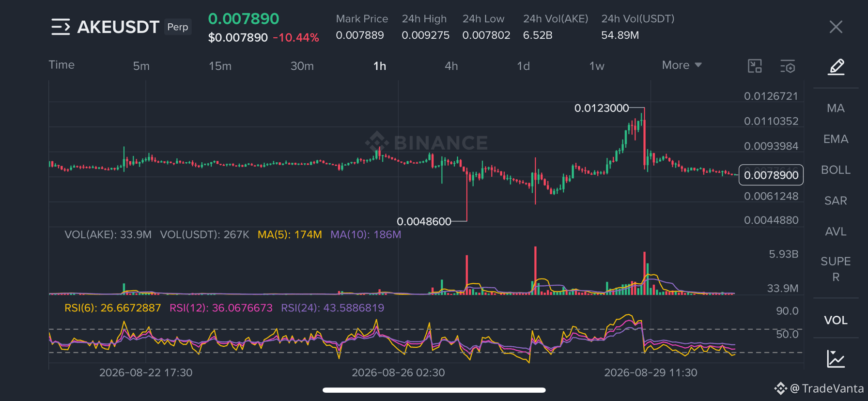Enable the EMA indicator
This screenshot has width=868, height=401.
(x=836, y=139)
